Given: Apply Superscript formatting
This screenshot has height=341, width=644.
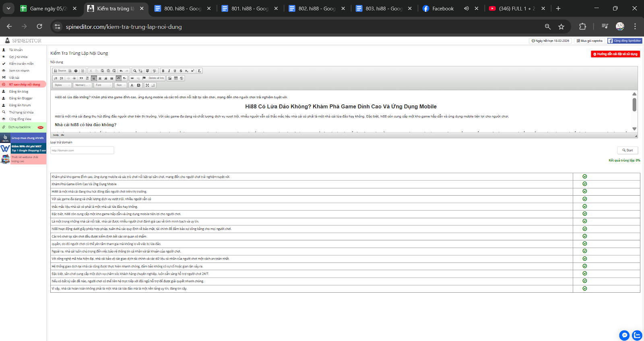Looking at the screenshot, I should coord(192,71).
